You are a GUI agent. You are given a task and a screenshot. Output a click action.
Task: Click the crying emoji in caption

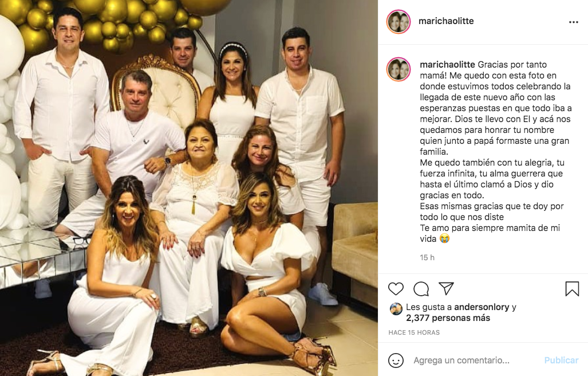445,238
